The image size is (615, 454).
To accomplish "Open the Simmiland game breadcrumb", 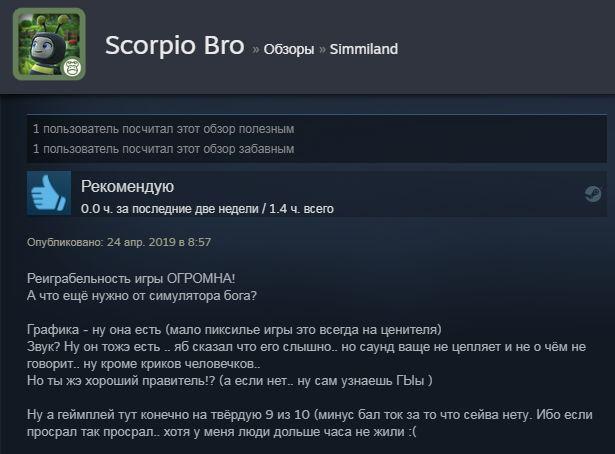I will 364,49.
